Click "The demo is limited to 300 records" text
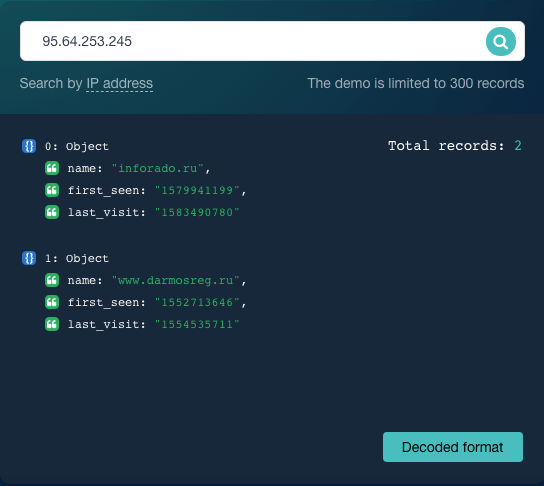The image size is (544, 486). point(416,83)
